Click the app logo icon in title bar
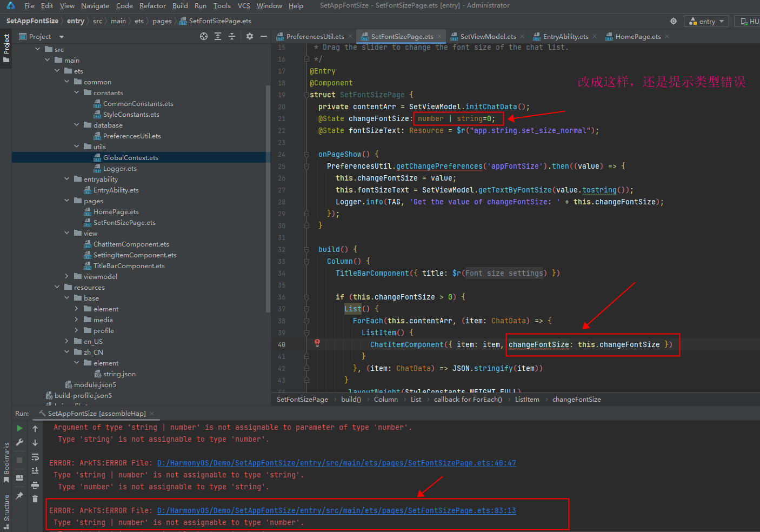This screenshot has width=760, height=532. [11, 5]
